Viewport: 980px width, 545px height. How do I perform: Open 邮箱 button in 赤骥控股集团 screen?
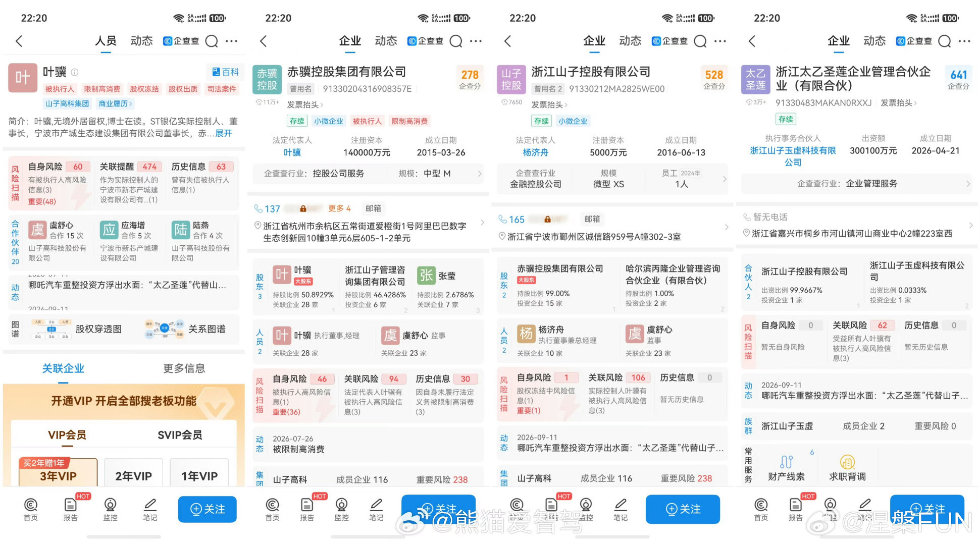[374, 208]
